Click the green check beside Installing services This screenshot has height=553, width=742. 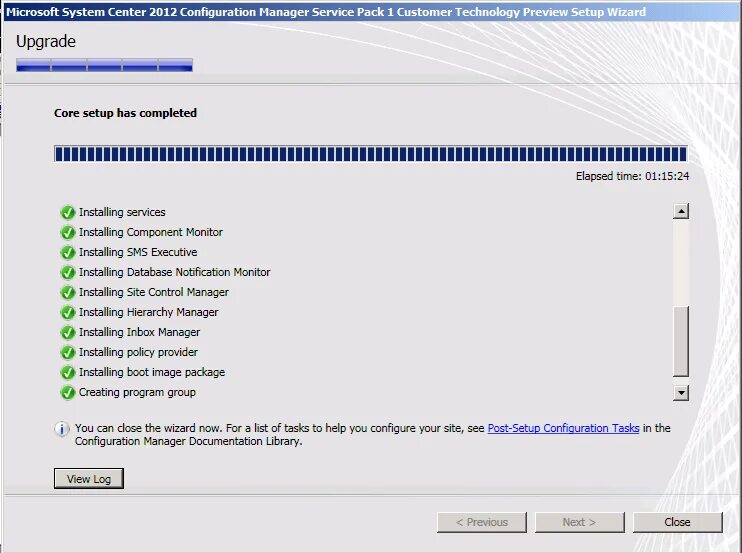pyautogui.click(x=68, y=212)
